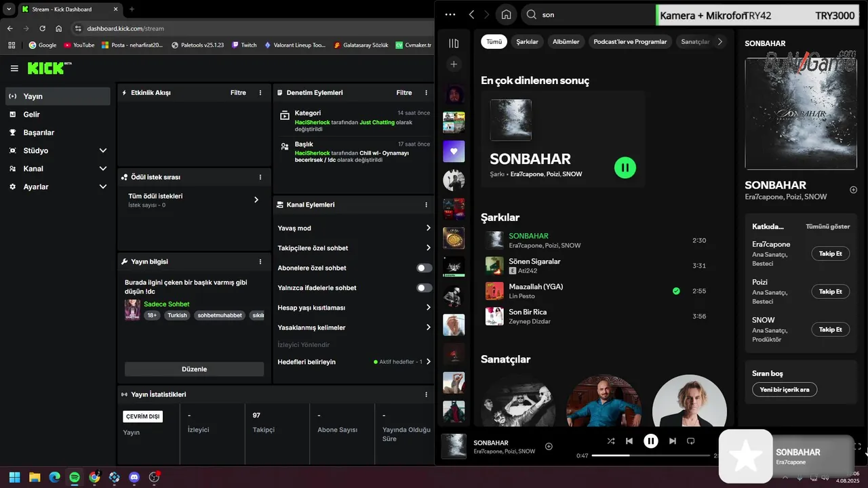Viewport: 868px width, 488px height.
Task: Follow Era7capone with Takip Et
Action: pos(830,253)
